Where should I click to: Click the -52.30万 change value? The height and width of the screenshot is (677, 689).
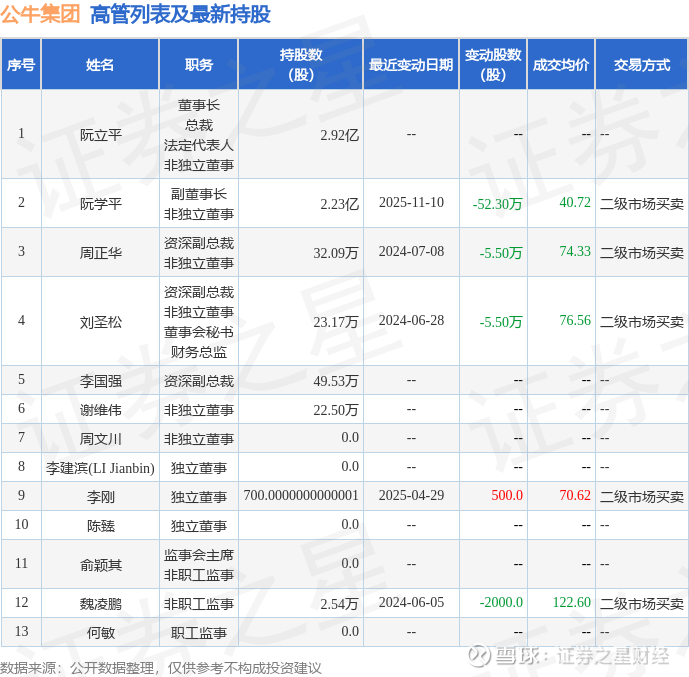[497, 204]
